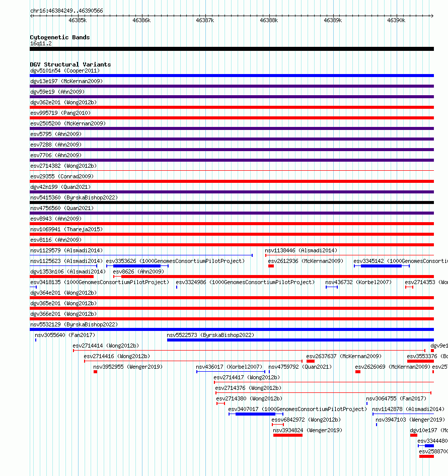Select esv2714376 (Wong2012b) label

pyautogui.click(x=248, y=388)
